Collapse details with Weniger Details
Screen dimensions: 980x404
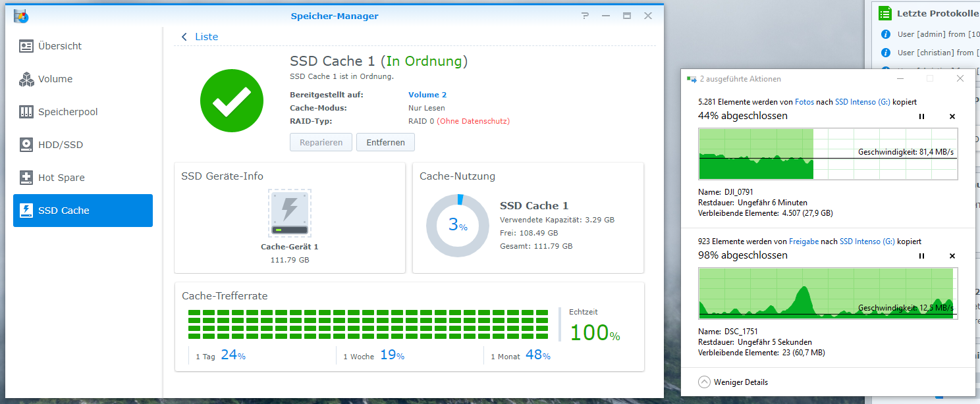tap(733, 382)
